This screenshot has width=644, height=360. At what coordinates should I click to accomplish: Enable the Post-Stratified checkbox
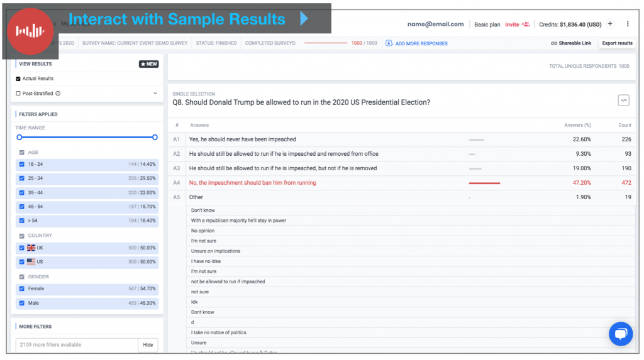[x=18, y=94]
